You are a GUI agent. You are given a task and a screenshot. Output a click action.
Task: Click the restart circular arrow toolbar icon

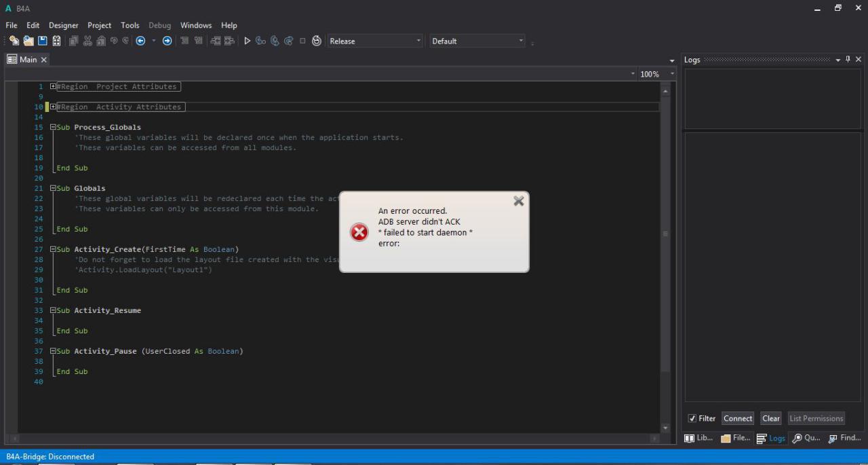(x=316, y=41)
